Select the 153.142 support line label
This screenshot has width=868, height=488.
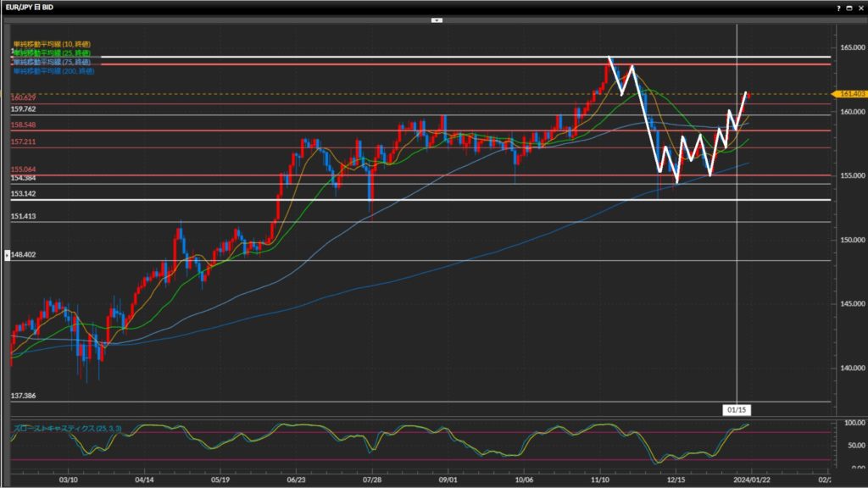coord(23,194)
